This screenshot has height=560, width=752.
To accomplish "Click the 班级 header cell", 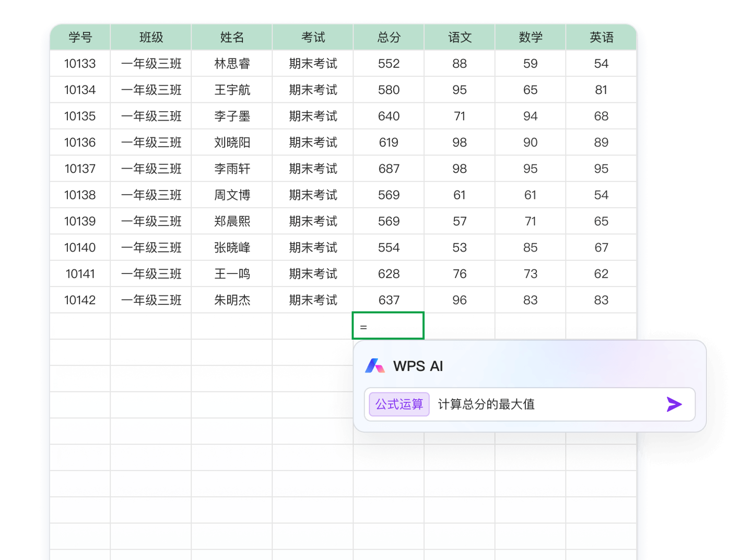I will (150, 37).
